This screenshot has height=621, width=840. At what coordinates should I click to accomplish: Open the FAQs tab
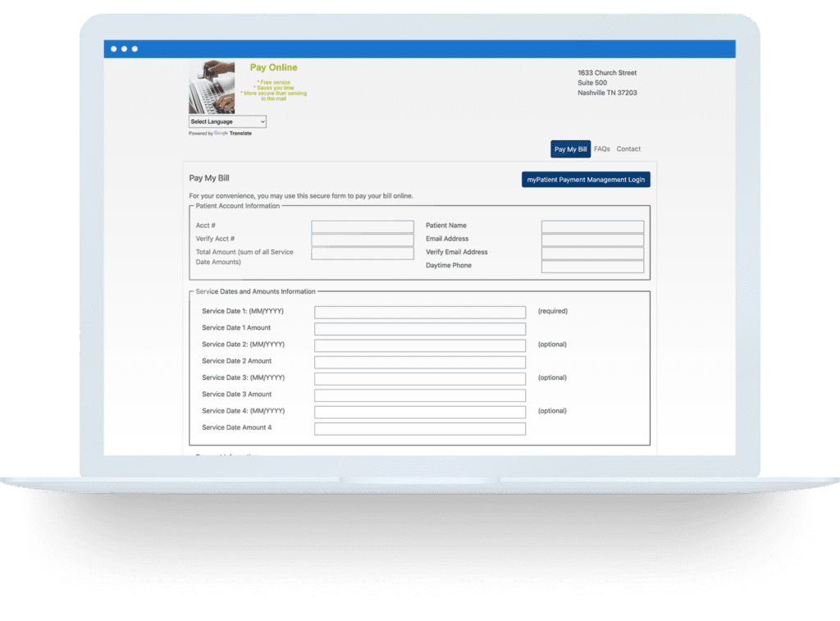pos(602,149)
